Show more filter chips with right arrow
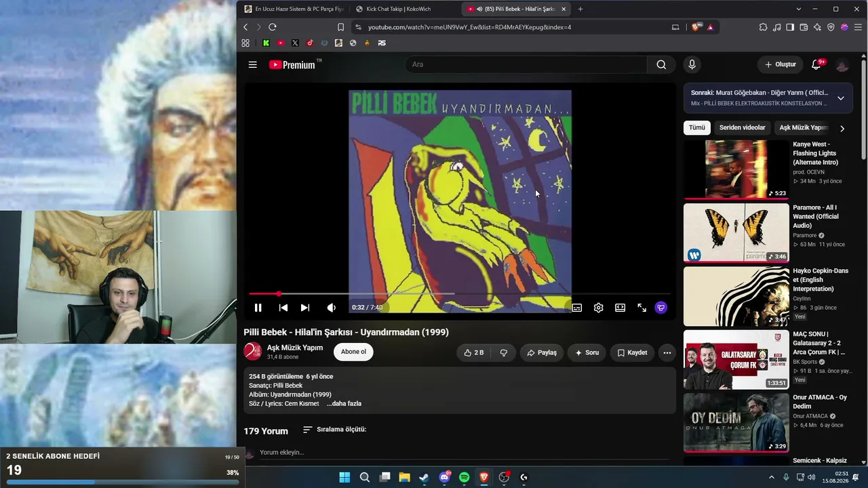Screen dimensions: 868x488 (842, 128)
